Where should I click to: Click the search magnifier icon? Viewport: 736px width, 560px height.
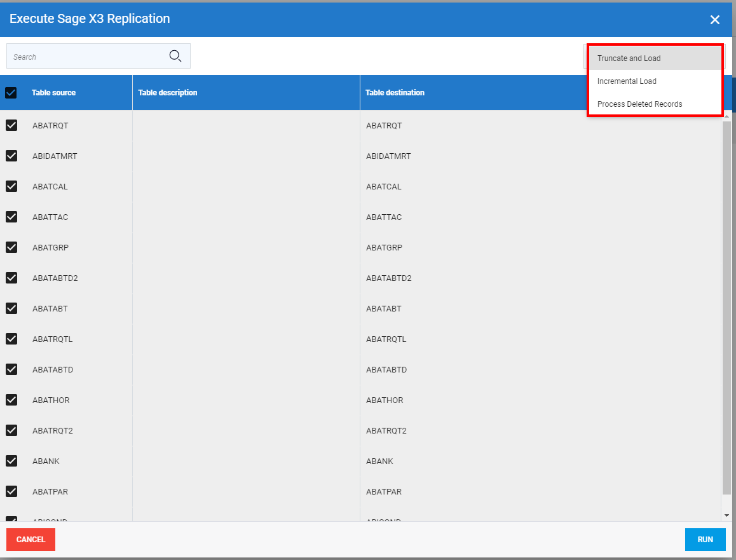pyautogui.click(x=175, y=56)
